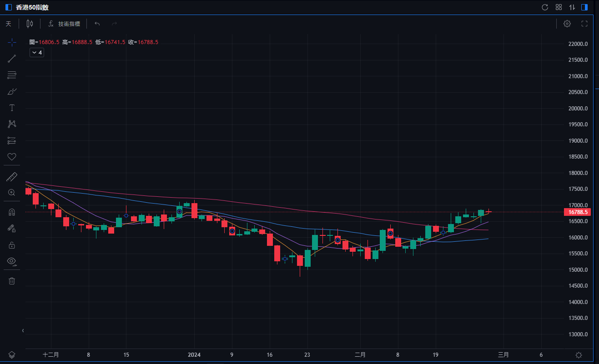The height and width of the screenshot is (364, 599).
Task: Open the parallel lines and Fibonacci tools
Action: point(12,75)
